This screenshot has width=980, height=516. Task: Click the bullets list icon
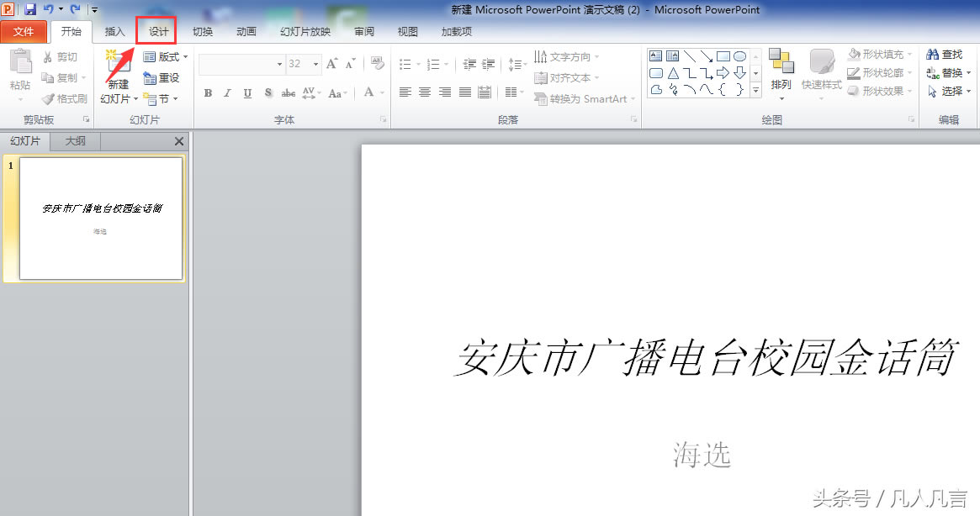(405, 64)
